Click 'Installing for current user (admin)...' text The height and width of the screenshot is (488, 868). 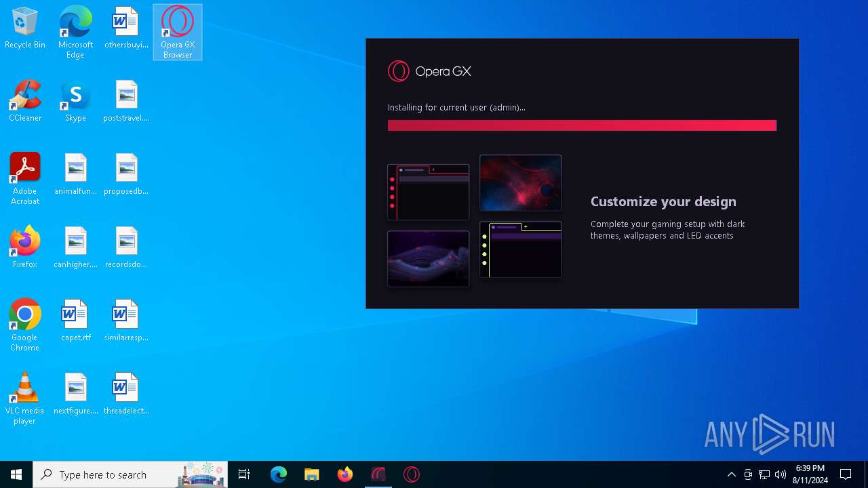pos(456,107)
